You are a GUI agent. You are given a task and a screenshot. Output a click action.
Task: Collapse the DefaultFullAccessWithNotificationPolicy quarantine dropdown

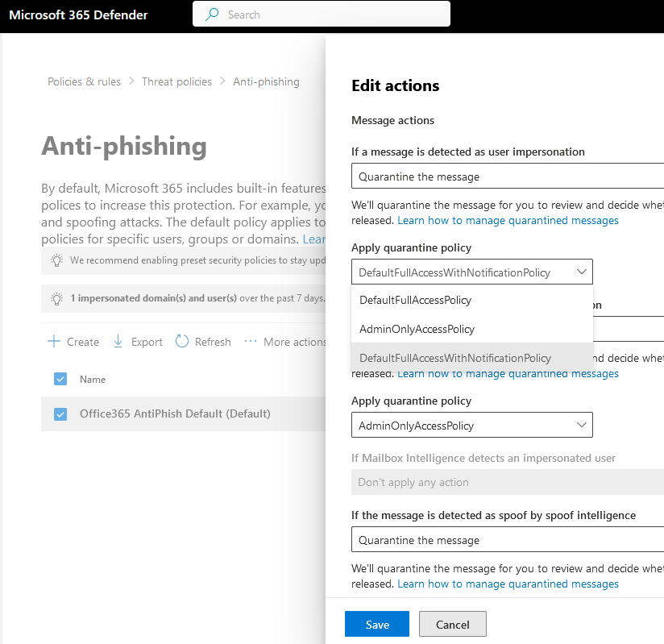(x=582, y=272)
